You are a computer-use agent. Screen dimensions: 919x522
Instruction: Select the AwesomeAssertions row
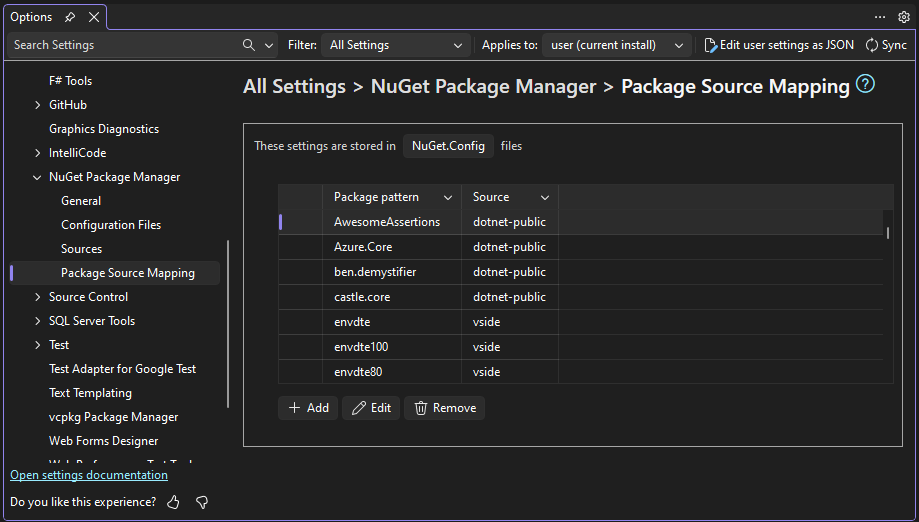tap(581, 222)
